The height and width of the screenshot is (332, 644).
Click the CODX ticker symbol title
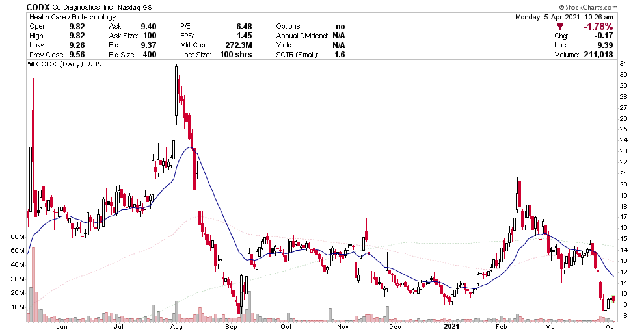tap(38, 7)
